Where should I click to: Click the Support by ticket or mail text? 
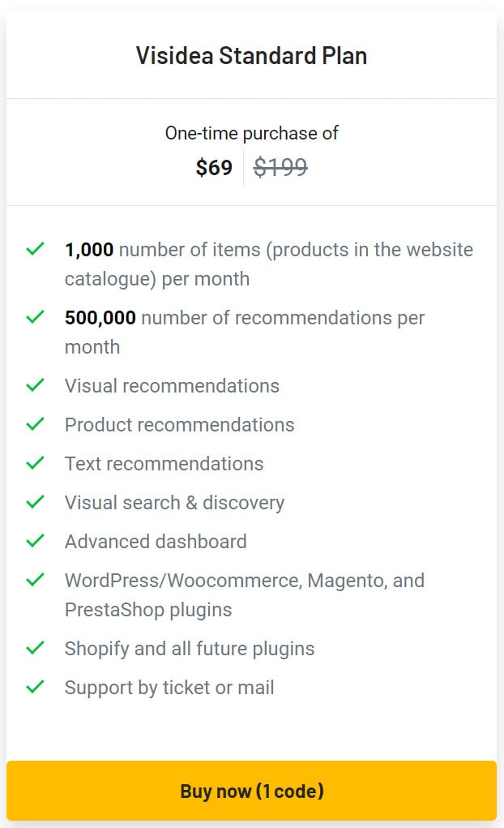(x=169, y=687)
